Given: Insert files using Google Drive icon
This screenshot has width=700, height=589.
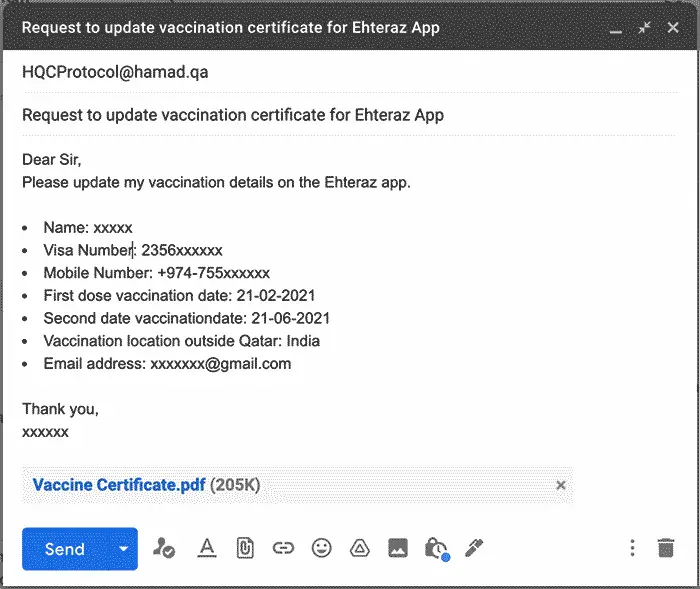Looking at the screenshot, I should [x=359, y=548].
